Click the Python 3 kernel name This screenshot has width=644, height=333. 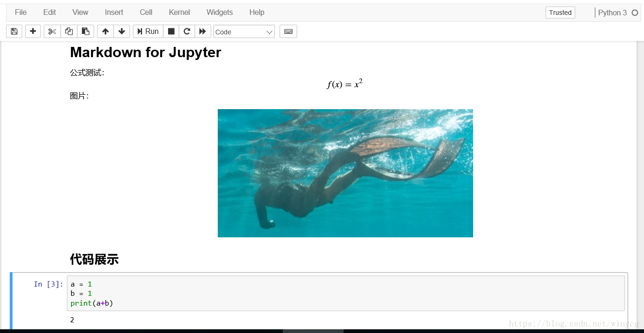click(612, 13)
